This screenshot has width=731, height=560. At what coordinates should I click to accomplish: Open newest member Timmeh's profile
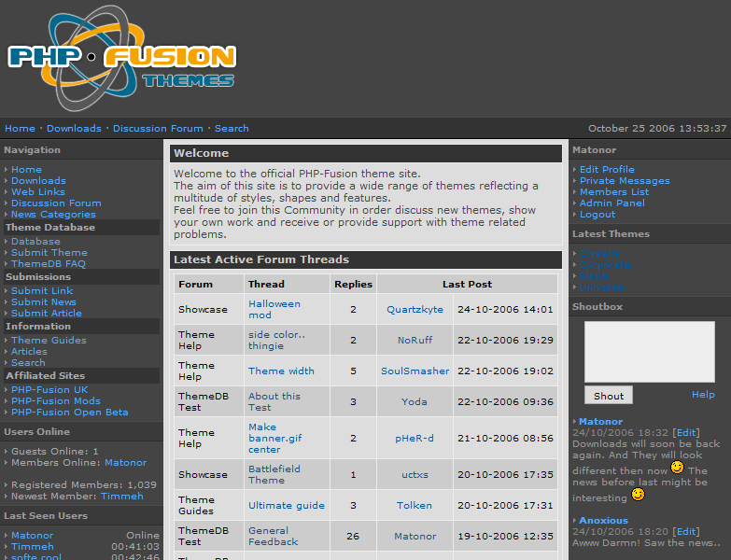121,497
